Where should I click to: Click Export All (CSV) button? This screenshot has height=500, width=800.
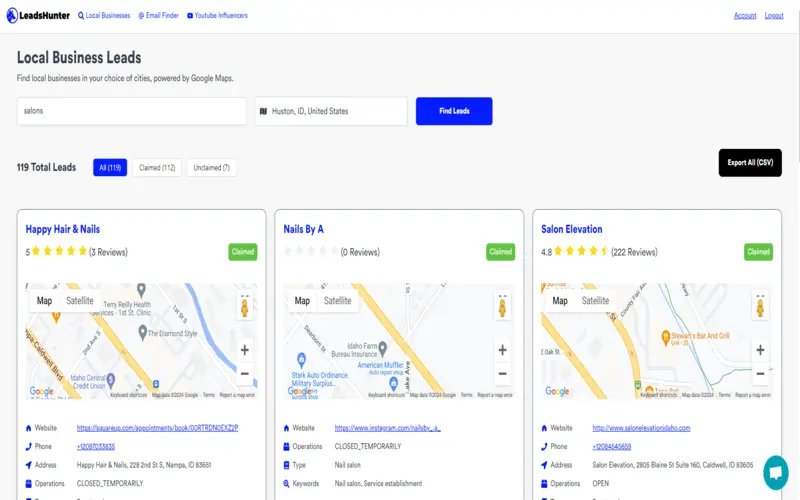click(x=750, y=163)
